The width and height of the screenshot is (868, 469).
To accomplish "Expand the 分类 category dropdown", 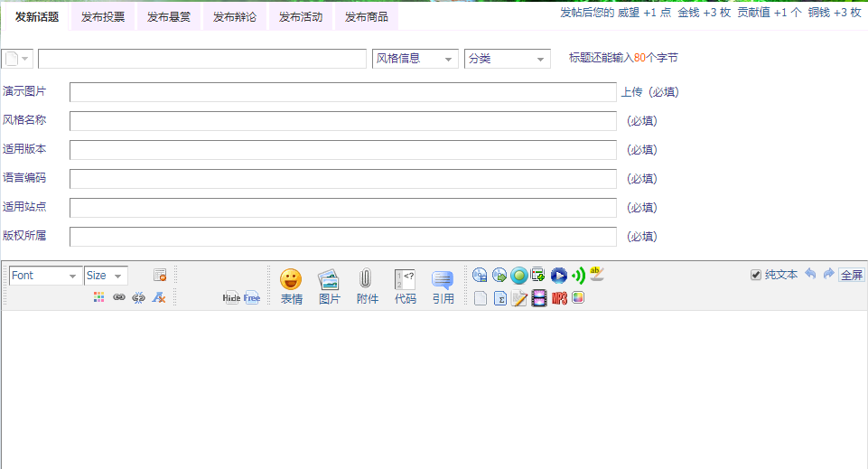I will [x=507, y=59].
